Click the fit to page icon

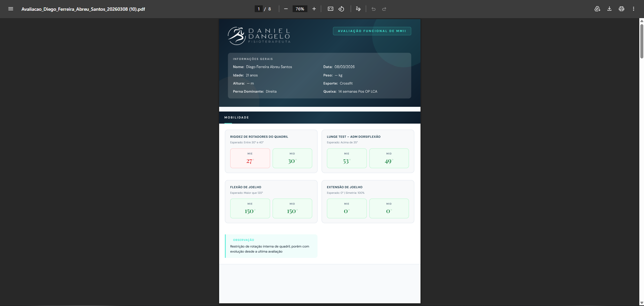pos(330,9)
